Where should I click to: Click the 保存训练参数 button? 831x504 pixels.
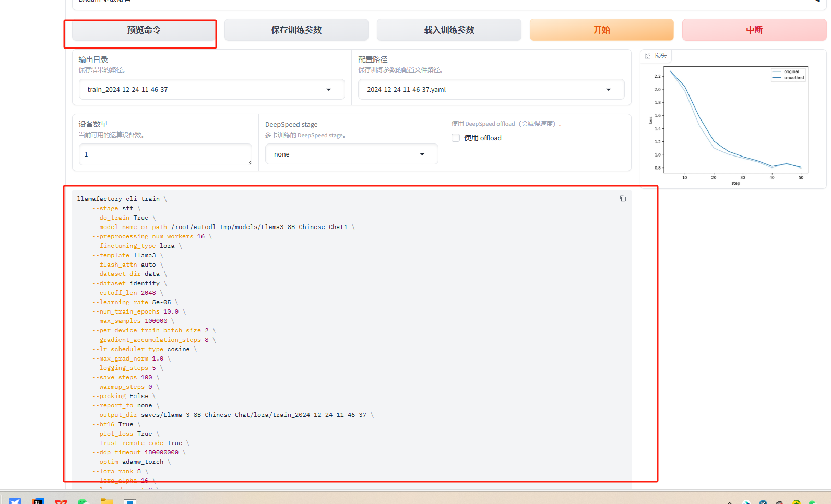296,30
